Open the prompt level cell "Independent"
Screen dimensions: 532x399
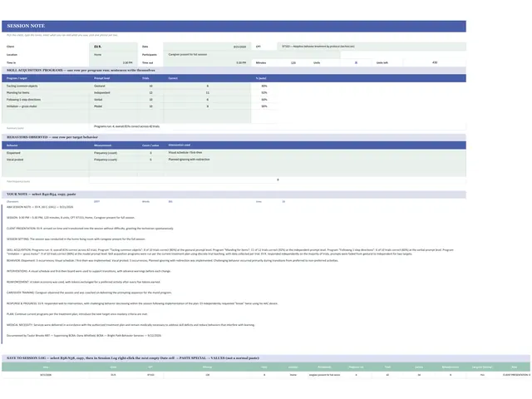(x=113, y=93)
